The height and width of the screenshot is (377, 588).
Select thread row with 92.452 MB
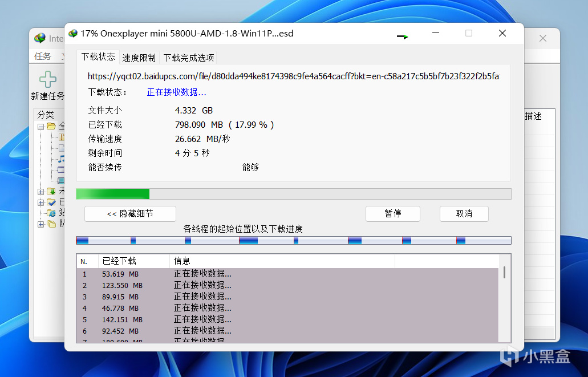click(x=287, y=331)
